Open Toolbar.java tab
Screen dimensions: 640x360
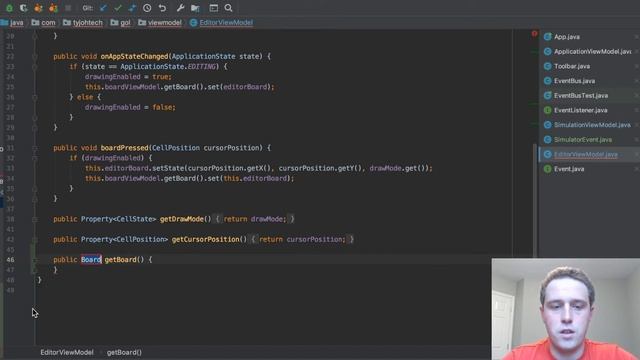tap(571, 66)
